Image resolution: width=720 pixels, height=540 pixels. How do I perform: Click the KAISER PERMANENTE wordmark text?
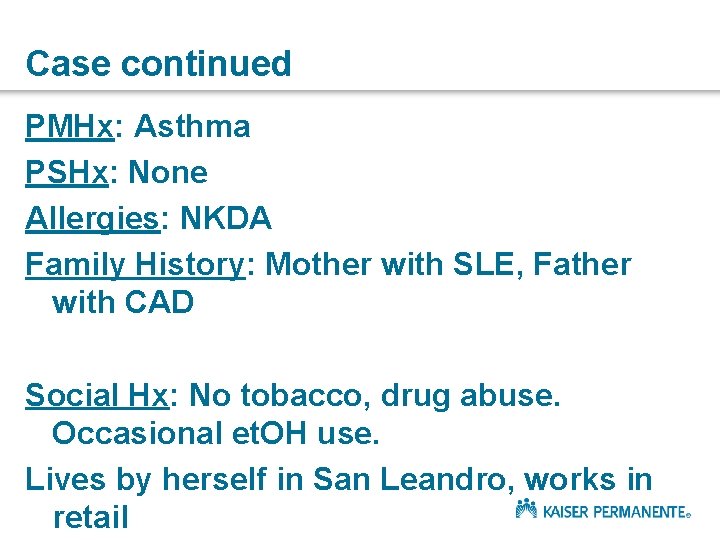(616, 512)
